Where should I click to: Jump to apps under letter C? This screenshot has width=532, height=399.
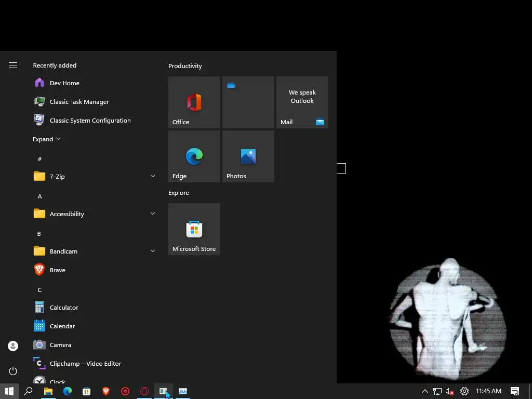[x=39, y=290]
